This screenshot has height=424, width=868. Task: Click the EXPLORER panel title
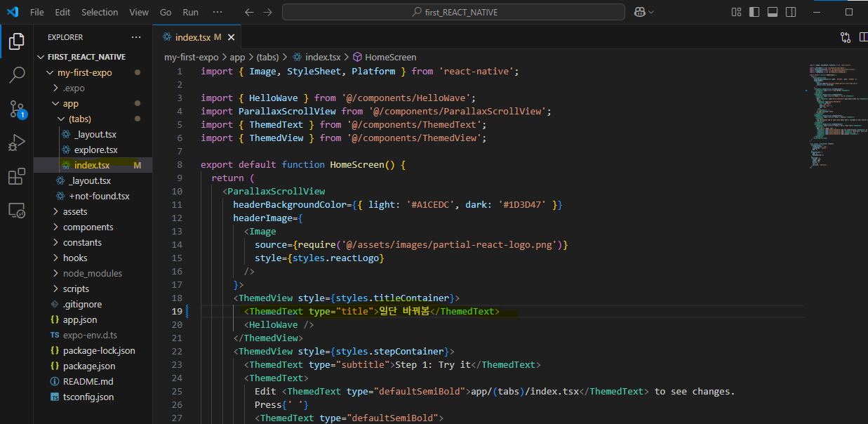click(65, 37)
